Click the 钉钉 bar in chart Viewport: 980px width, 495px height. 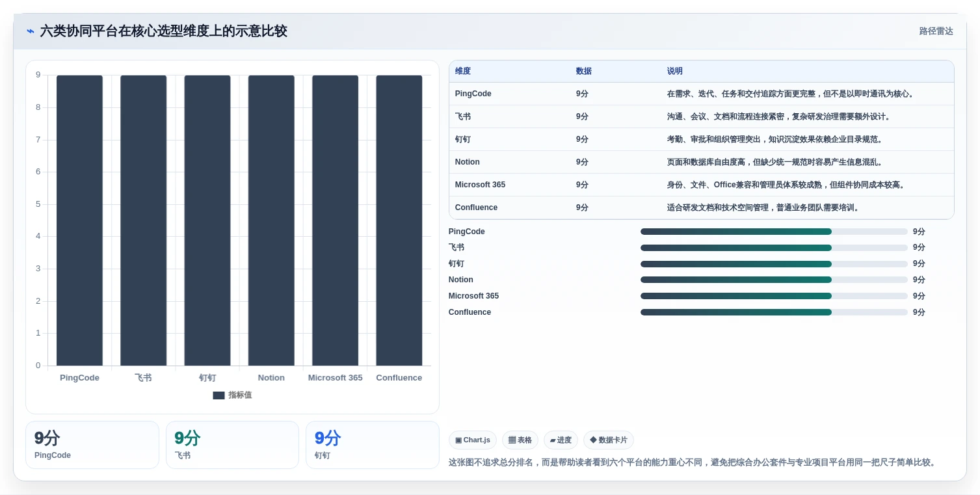tap(207, 221)
